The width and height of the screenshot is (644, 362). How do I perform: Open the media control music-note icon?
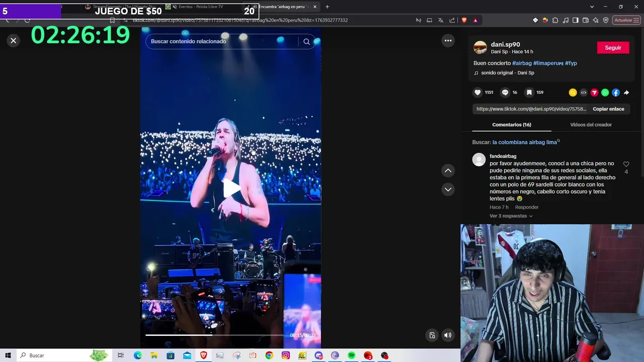tap(566, 20)
